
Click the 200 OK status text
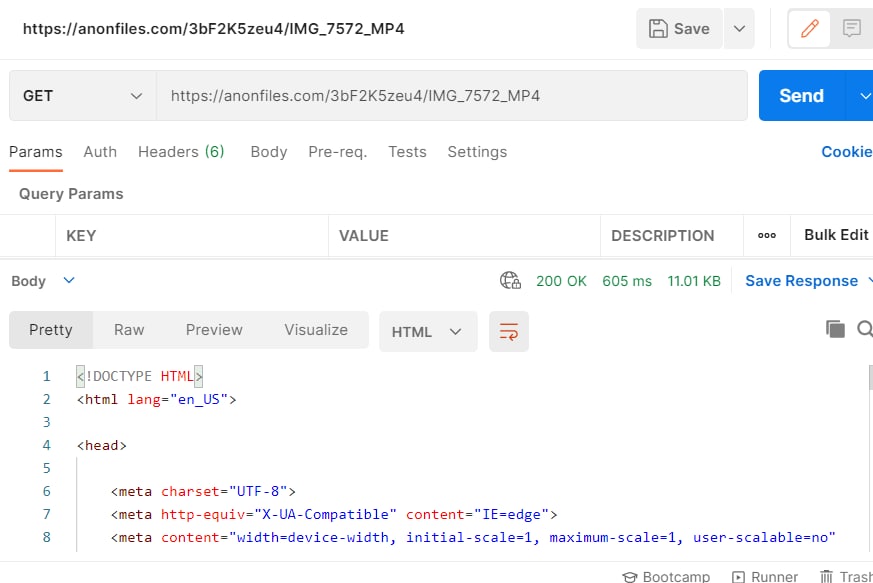coord(561,281)
